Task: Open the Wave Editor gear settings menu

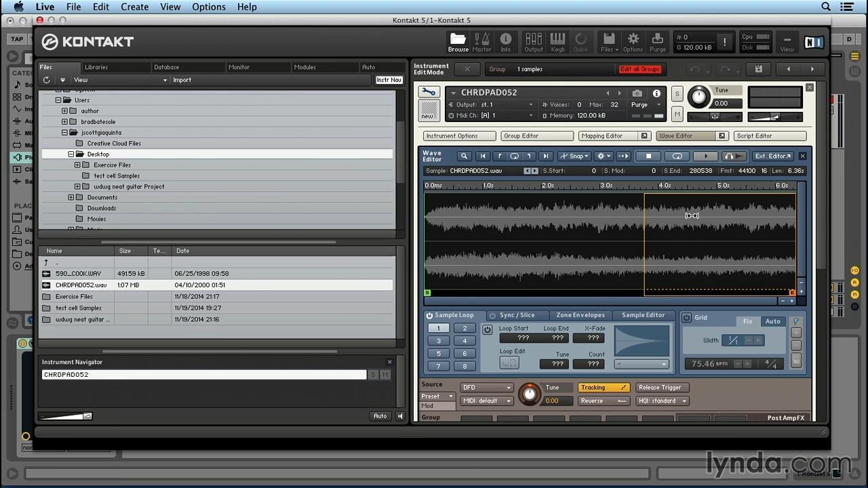Action: point(603,156)
